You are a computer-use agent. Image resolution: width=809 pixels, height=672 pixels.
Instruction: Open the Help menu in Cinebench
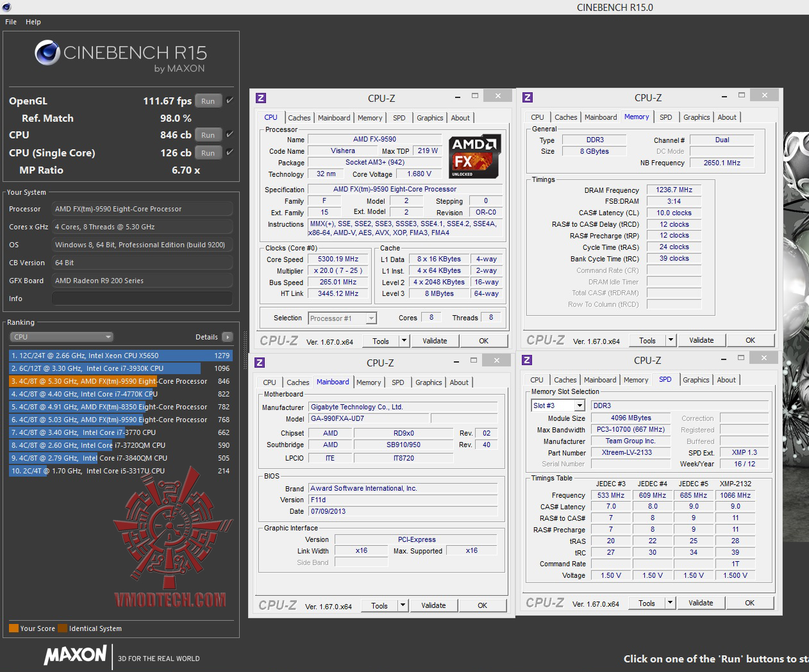point(33,22)
